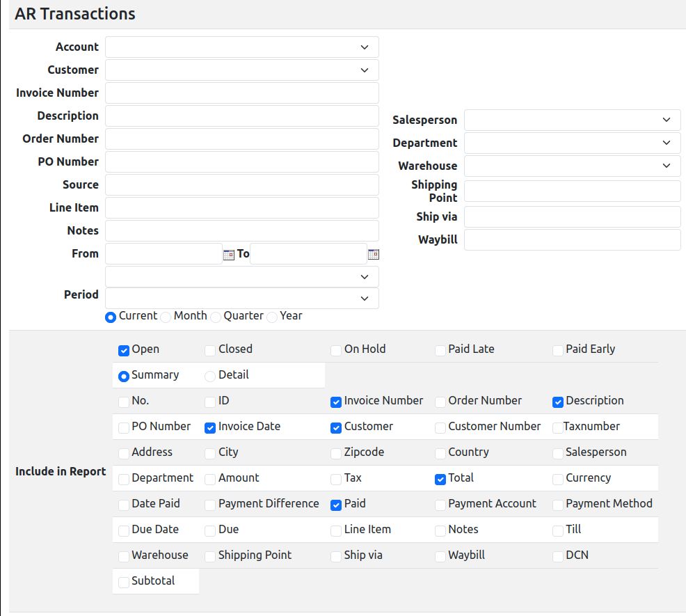Enable the Closed transactions checkbox

pyautogui.click(x=210, y=350)
